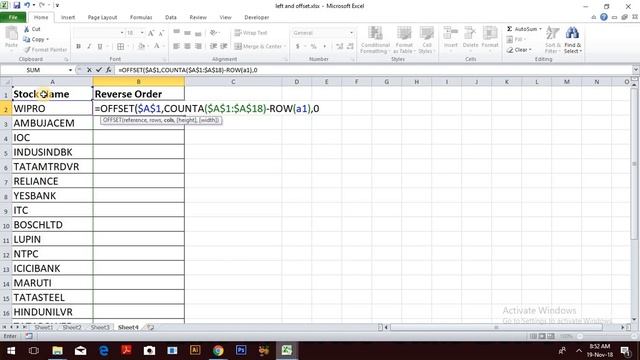
Task: Open Conditional Formatting menu
Action: 375,40
